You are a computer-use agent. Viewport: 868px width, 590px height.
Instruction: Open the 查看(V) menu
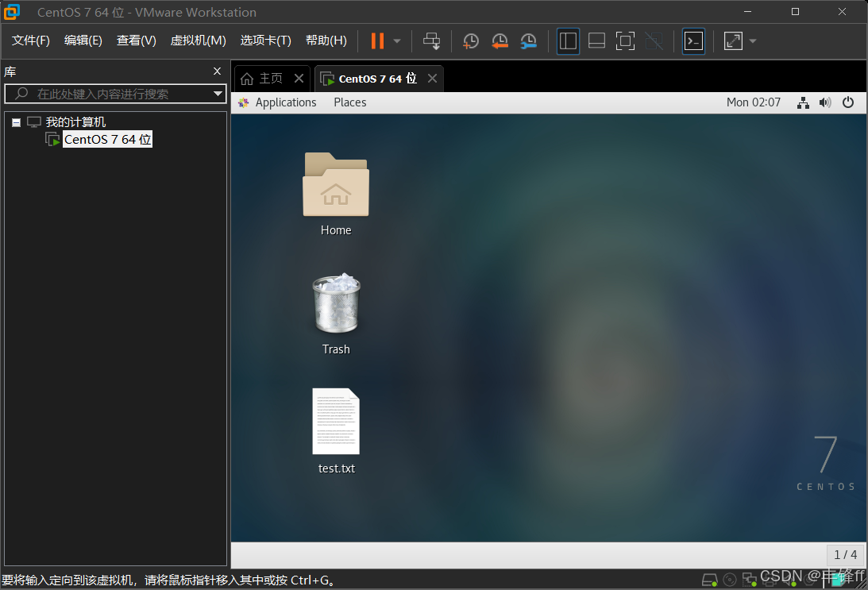click(x=136, y=40)
